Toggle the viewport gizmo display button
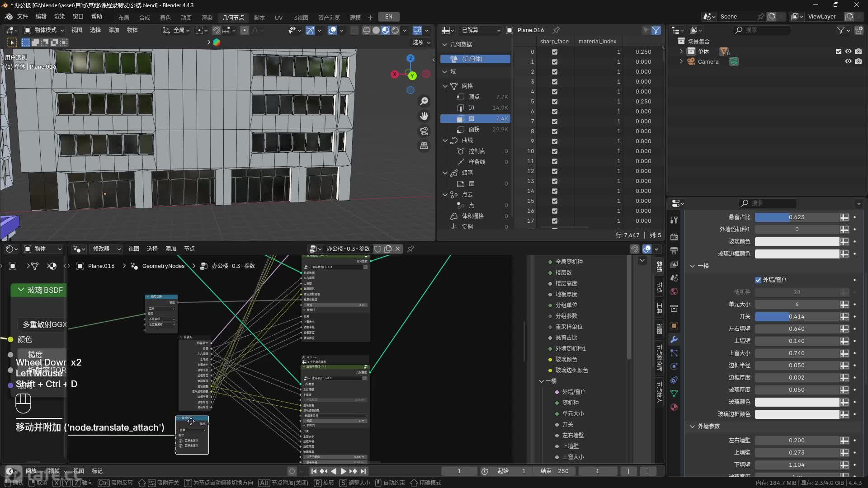 pos(310,30)
